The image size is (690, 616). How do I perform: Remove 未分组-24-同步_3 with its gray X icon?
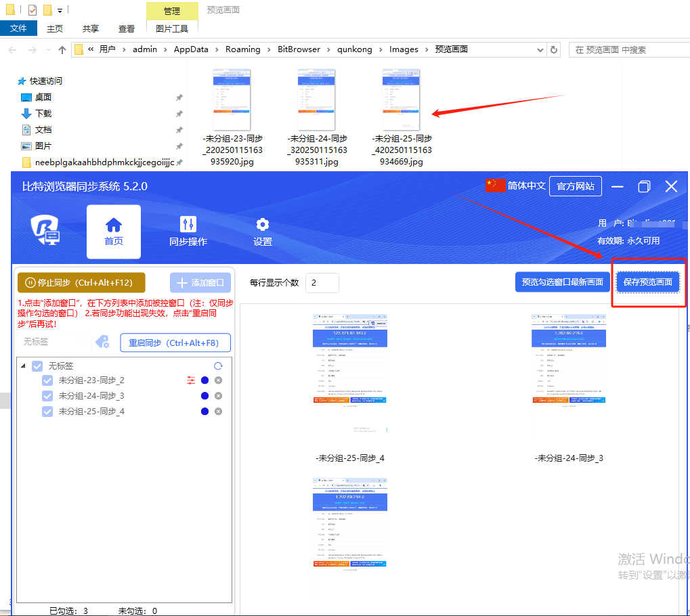click(x=218, y=396)
